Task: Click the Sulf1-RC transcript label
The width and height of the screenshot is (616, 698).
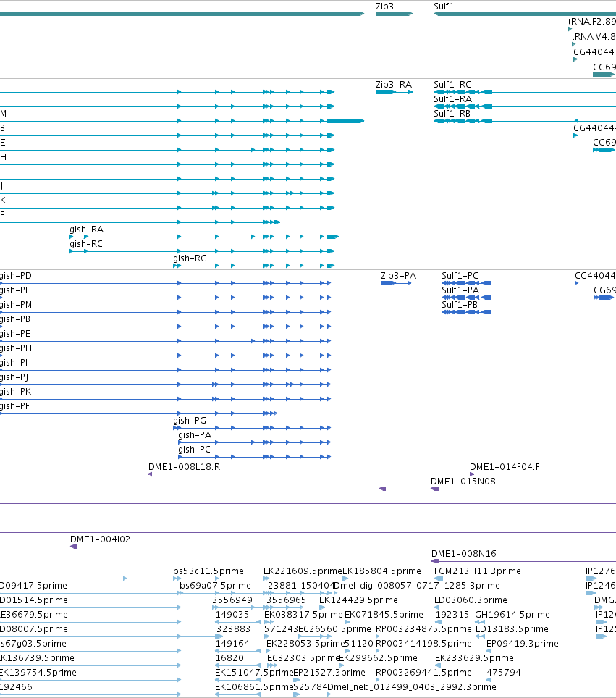Action: click(x=452, y=85)
